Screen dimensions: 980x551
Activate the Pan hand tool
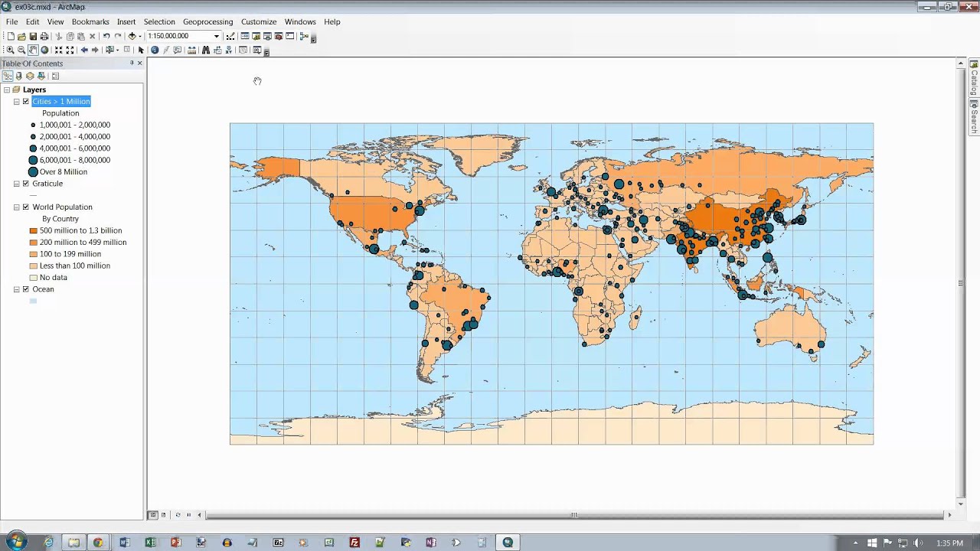(x=33, y=50)
